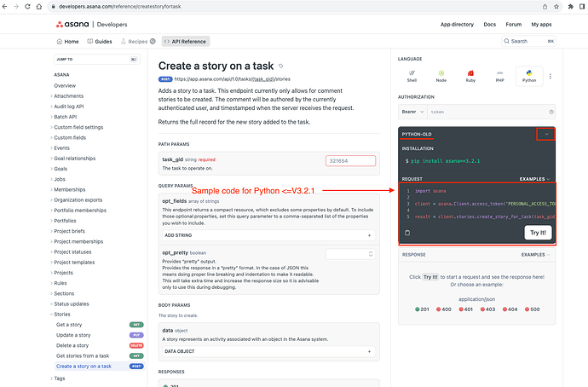This screenshot has height=387, width=588.
Task: Click the Search box
Action: [x=528, y=41]
